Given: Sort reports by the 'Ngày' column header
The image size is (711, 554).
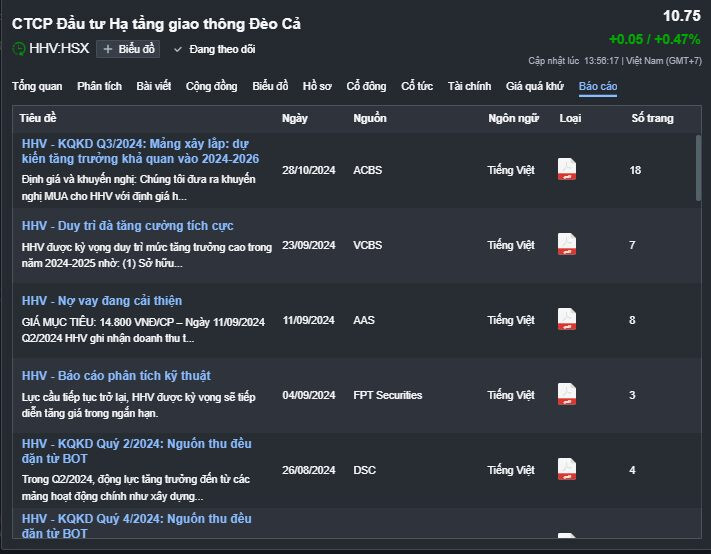Looking at the screenshot, I should point(295,118).
